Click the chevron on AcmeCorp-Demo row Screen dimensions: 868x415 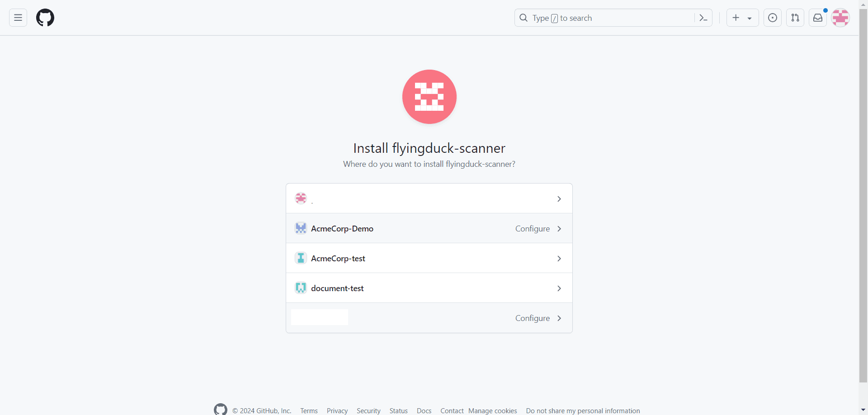[559, 229]
